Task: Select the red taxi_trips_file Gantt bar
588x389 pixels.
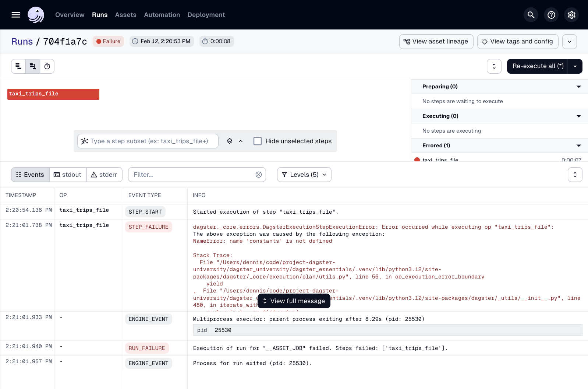Action: coord(53,94)
